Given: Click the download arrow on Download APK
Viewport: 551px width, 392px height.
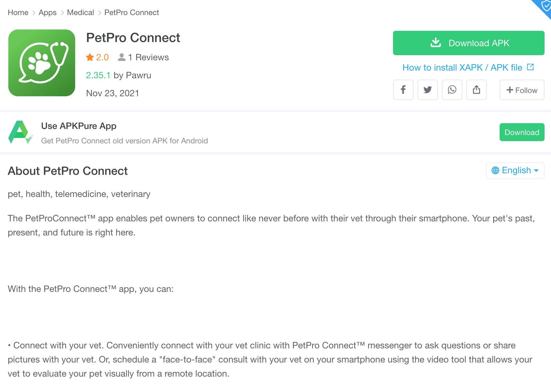Looking at the screenshot, I should [436, 42].
